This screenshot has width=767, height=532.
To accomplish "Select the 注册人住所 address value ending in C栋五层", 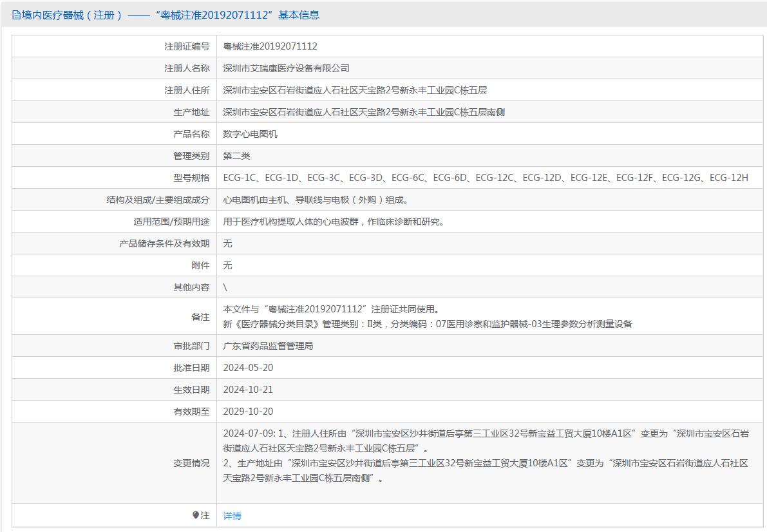I will point(355,91).
